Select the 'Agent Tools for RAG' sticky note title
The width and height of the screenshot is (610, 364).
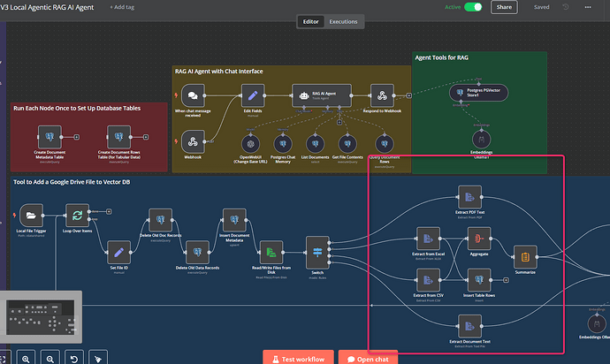point(441,57)
